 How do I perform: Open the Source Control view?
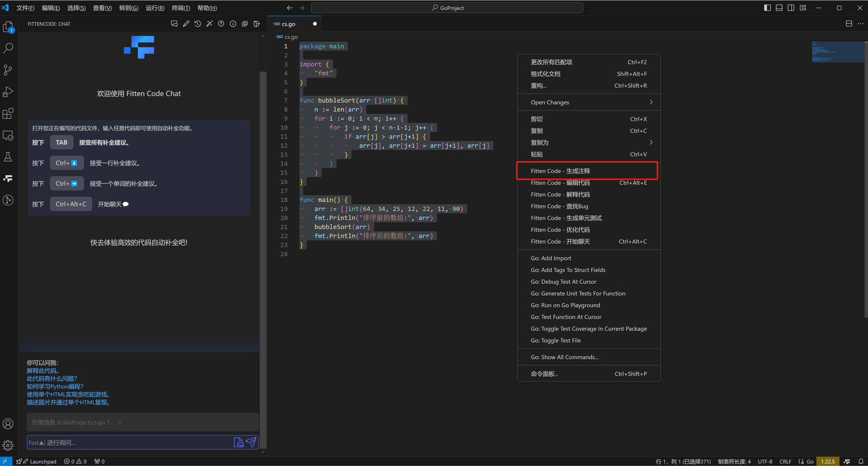tap(8, 70)
